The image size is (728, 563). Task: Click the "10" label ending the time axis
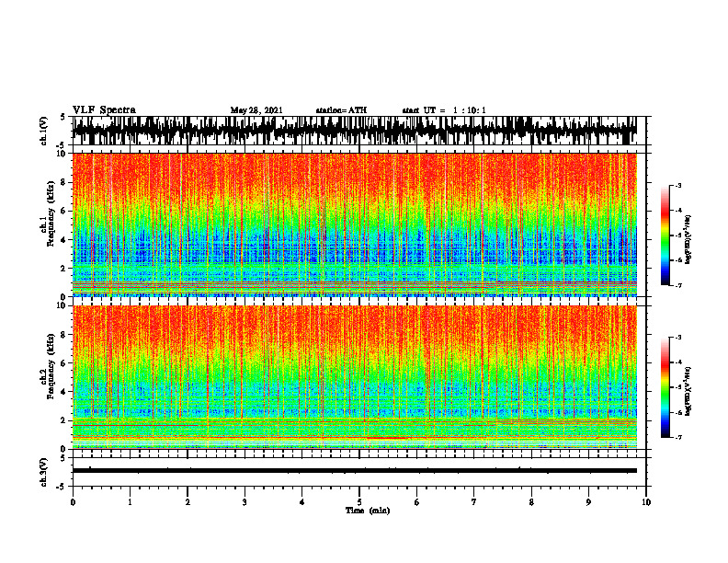click(x=646, y=502)
